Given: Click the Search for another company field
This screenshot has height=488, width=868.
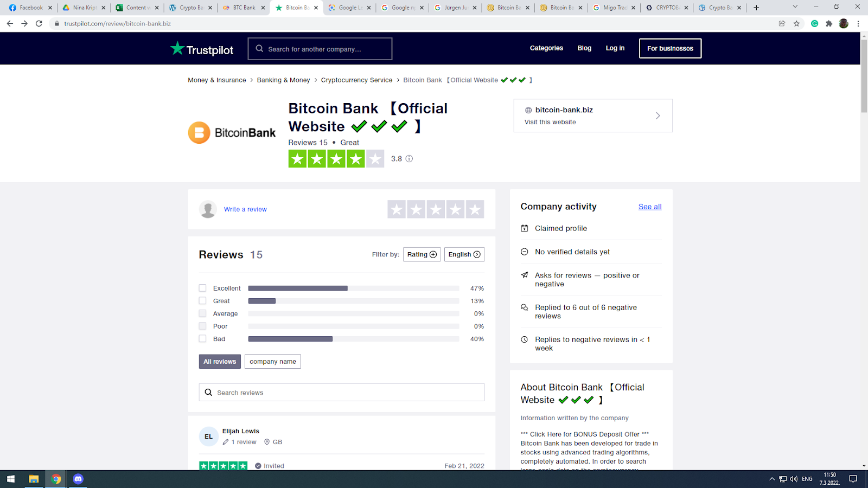Looking at the screenshot, I should (320, 49).
